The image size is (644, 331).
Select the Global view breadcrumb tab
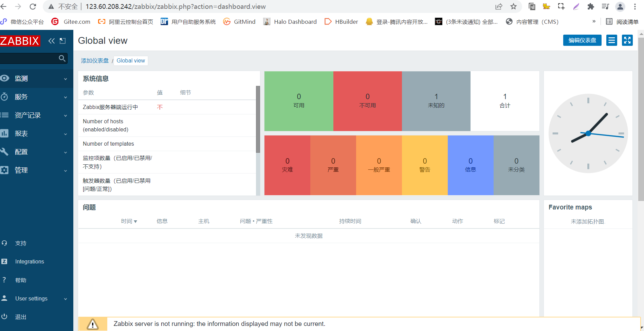click(x=131, y=60)
